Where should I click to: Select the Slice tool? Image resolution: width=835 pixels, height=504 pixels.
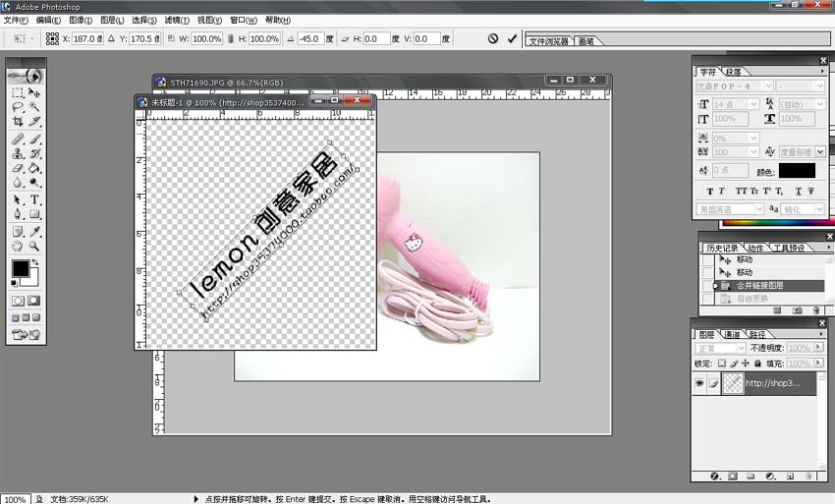point(34,122)
